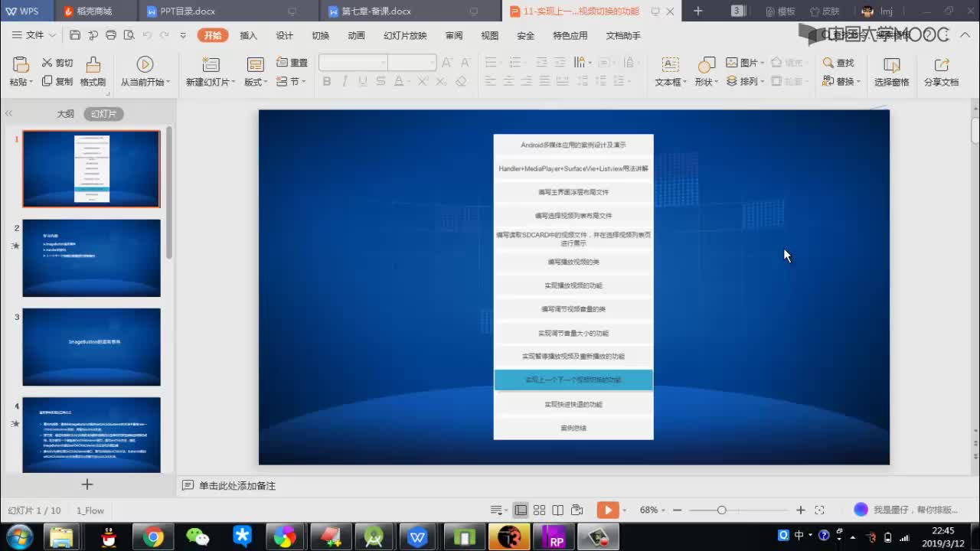This screenshot has width=980, height=551.
Task: Open the File (文件) menu dropdown
Action: 34,35
